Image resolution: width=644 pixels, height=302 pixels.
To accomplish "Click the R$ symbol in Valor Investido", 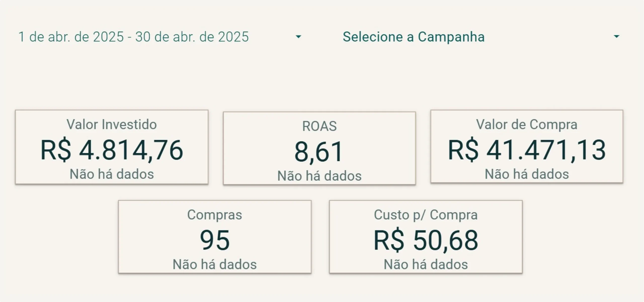I will (x=56, y=150).
